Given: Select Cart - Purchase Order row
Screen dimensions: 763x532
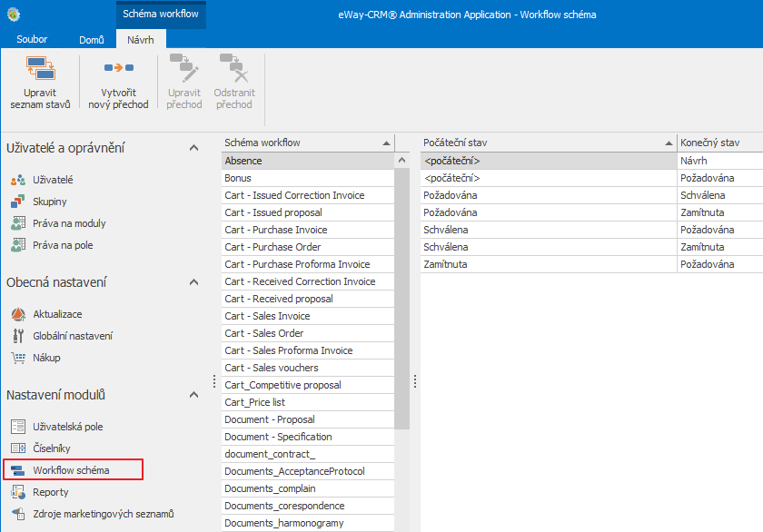Looking at the screenshot, I should 308,247.
